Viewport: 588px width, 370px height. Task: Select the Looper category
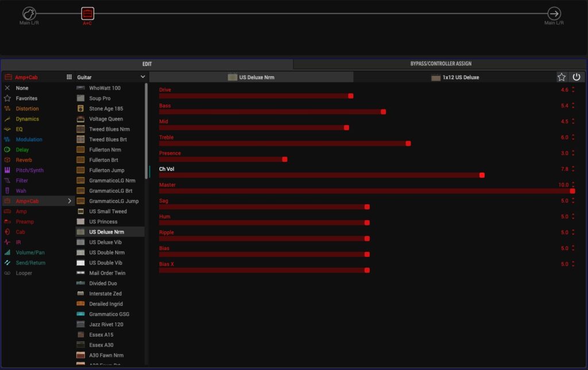click(24, 273)
